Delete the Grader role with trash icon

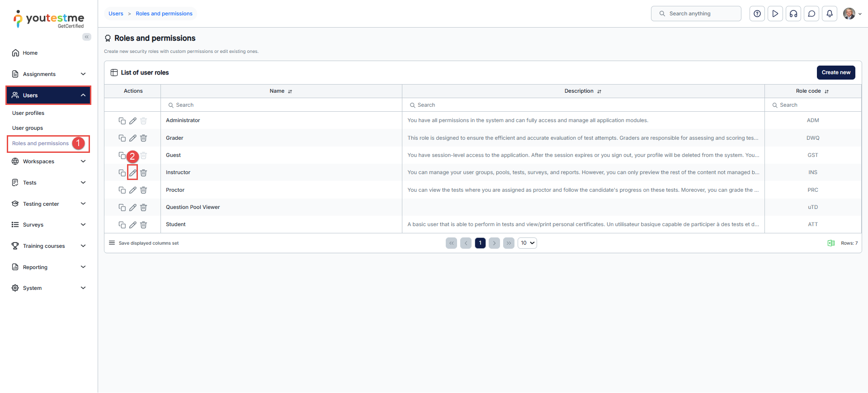click(143, 138)
